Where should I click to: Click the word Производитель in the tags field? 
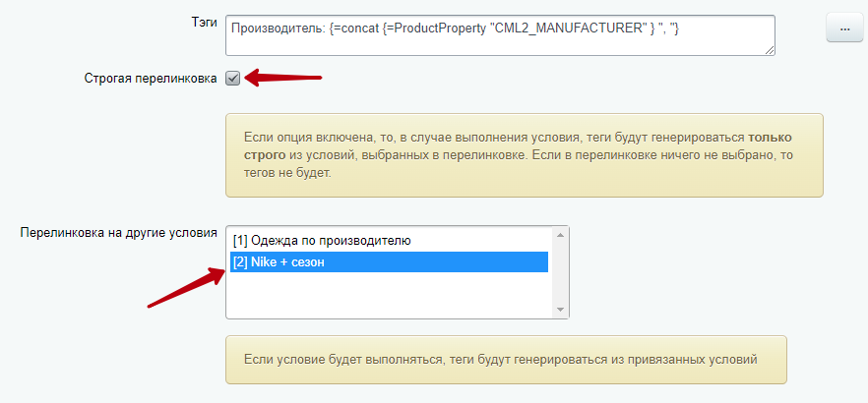[x=272, y=29]
